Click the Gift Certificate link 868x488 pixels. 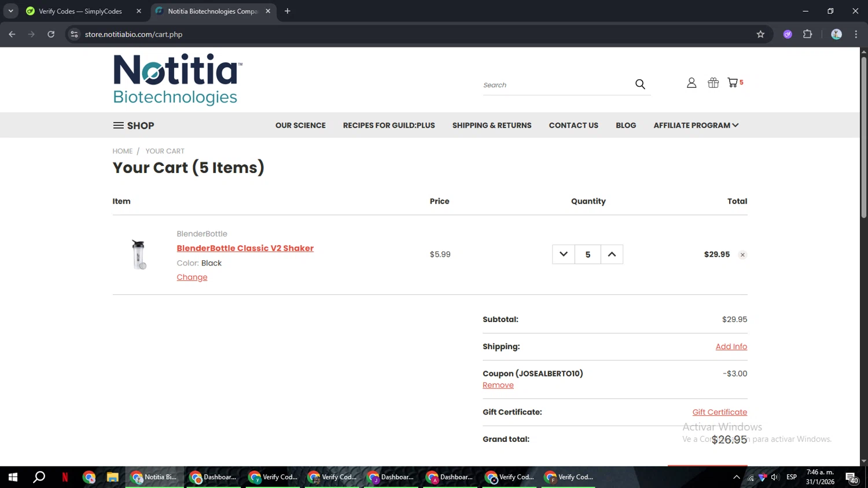pos(720,412)
